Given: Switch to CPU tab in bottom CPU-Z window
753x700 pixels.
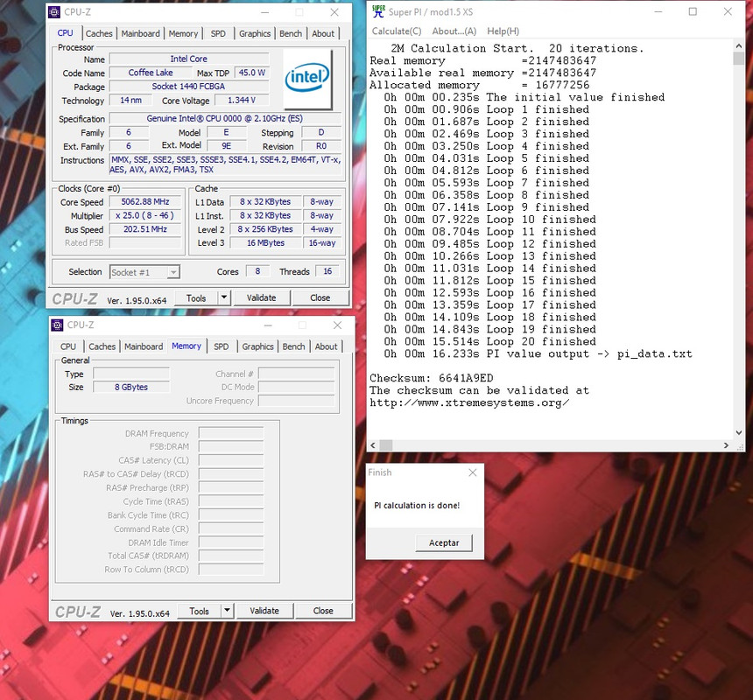Looking at the screenshot, I should point(67,346).
